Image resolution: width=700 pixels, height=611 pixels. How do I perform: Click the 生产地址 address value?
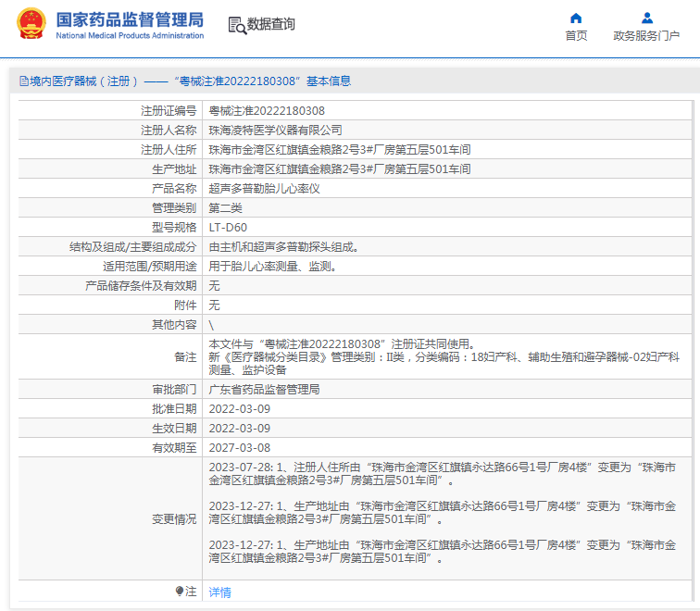pos(340,169)
